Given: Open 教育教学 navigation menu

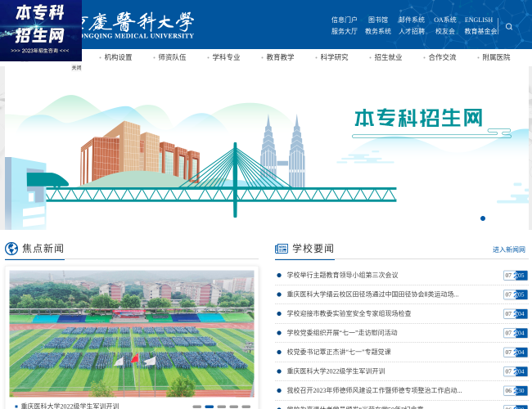Looking at the screenshot, I should pos(280,57).
